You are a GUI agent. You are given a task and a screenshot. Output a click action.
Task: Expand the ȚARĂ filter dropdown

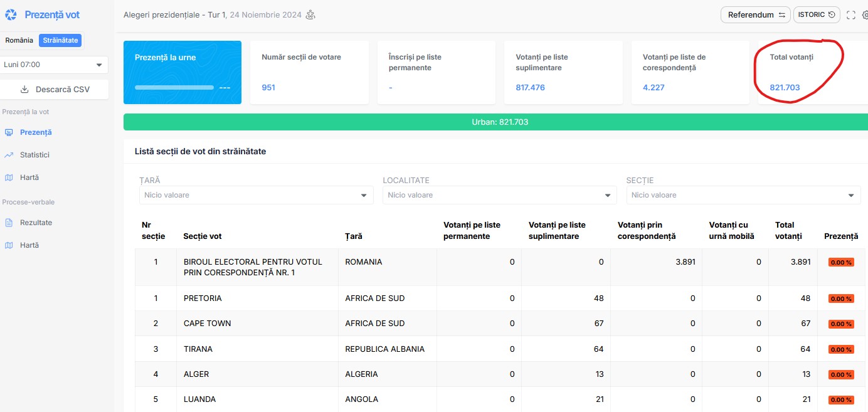[256, 195]
